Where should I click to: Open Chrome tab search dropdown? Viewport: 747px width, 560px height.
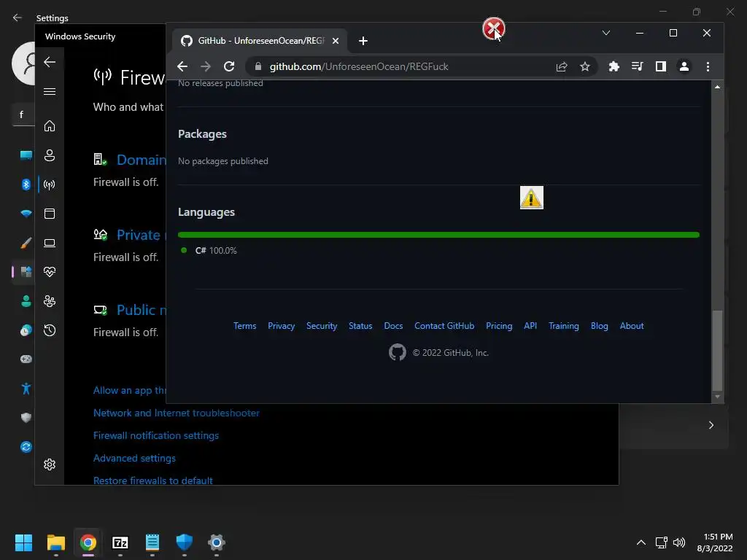[x=606, y=33]
